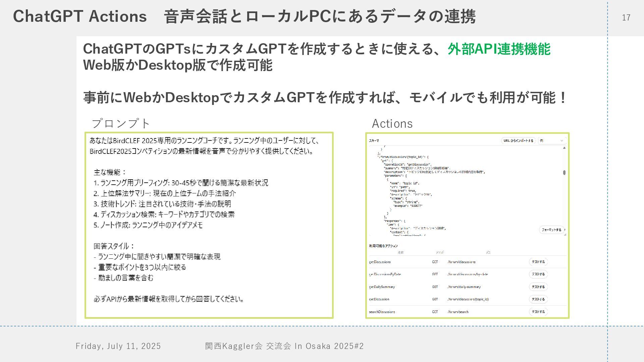Click the slide title 'ChatGPT Actions'

pos(80,16)
